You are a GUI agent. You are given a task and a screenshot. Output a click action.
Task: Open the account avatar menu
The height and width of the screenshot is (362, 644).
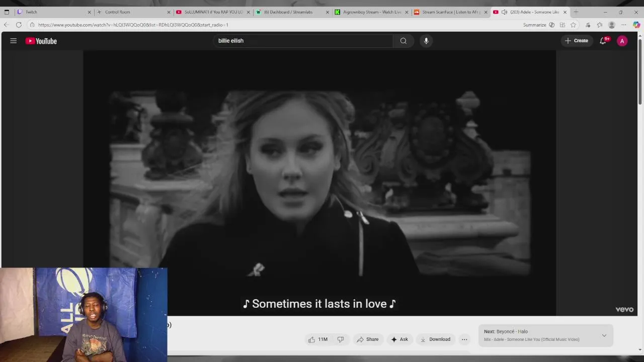pos(622,41)
